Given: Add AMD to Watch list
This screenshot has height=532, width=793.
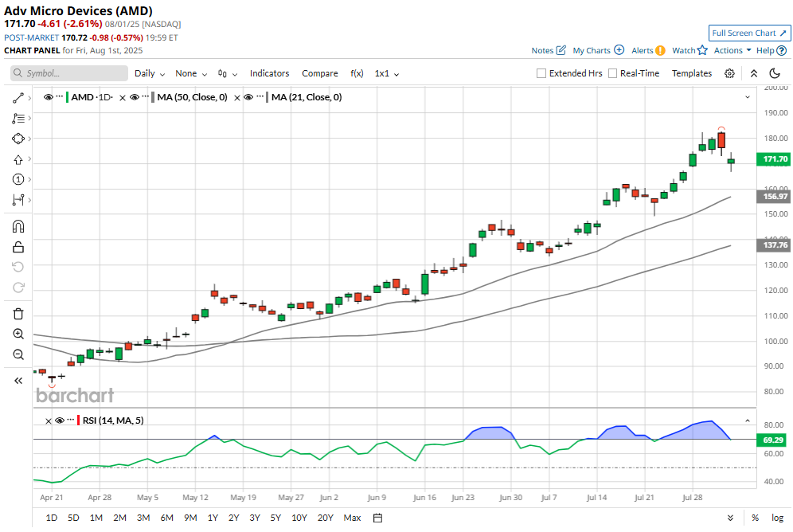Looking at the screenshot, I should tap(689, 50).
